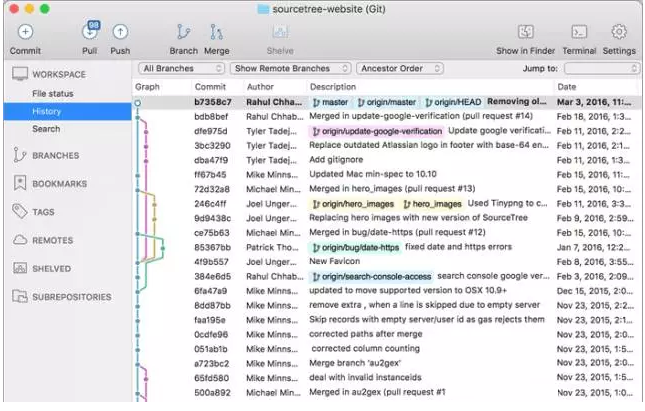Select History in Workspace

67,111
